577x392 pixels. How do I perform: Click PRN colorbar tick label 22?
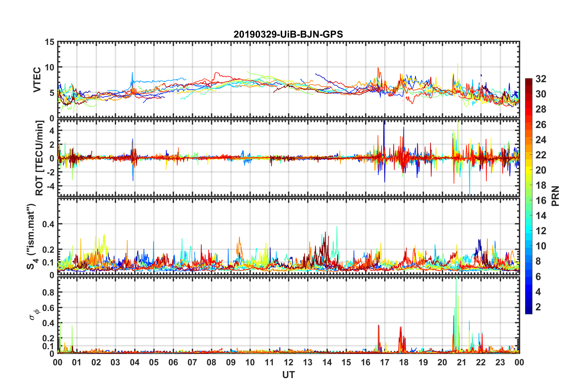point(541,155)
